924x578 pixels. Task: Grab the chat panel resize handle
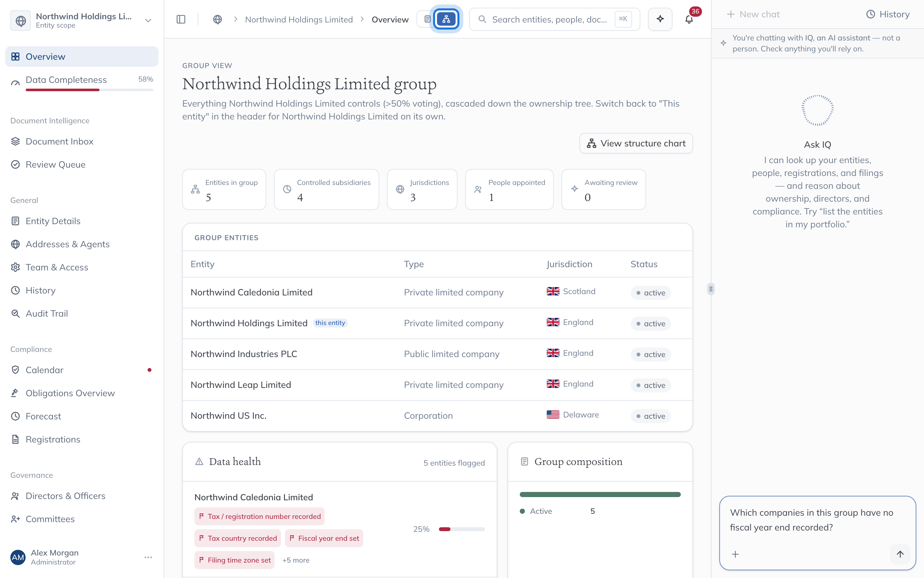(x=711, y=289)
